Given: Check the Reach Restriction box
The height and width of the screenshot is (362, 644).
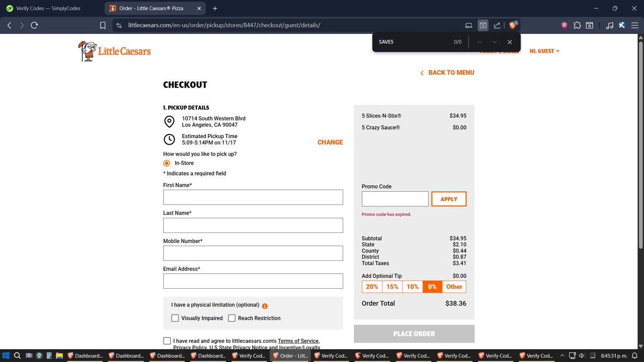Looking at the screenshot, I should (232, 318).
